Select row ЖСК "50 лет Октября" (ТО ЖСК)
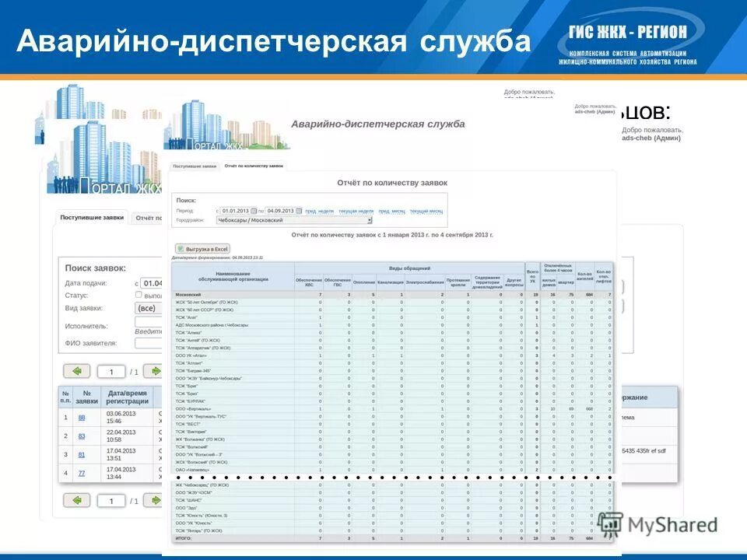The width and height of the screenshot is (747, 560). click(x=392, y=303)
